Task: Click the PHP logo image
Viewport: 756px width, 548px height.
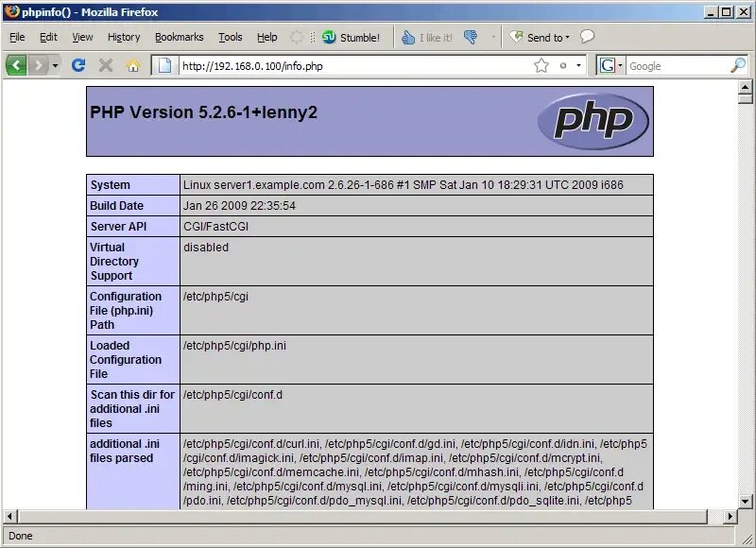Action: click(593, 121)
